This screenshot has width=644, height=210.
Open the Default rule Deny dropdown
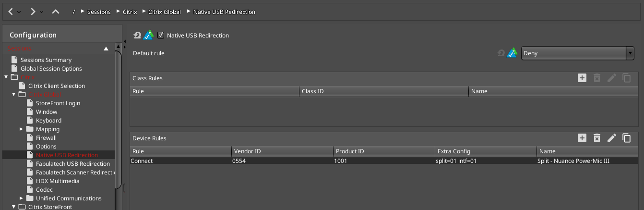(578, 53)
